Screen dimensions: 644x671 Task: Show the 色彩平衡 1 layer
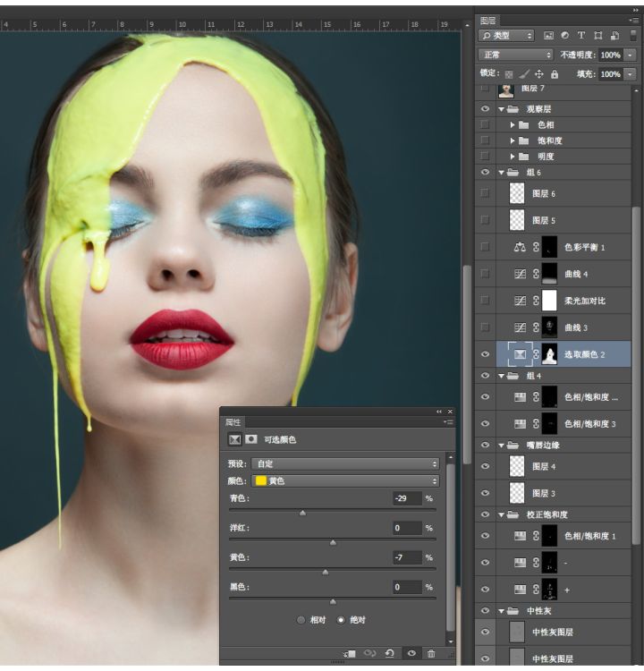click(x=485, y=247)
